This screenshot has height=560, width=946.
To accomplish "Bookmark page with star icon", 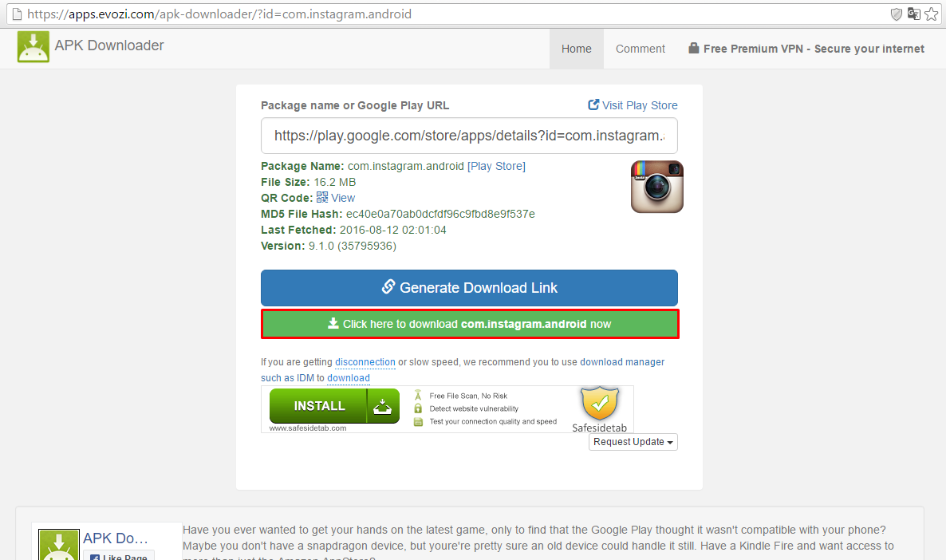I will pyautogui.click(x=932, y=14).
